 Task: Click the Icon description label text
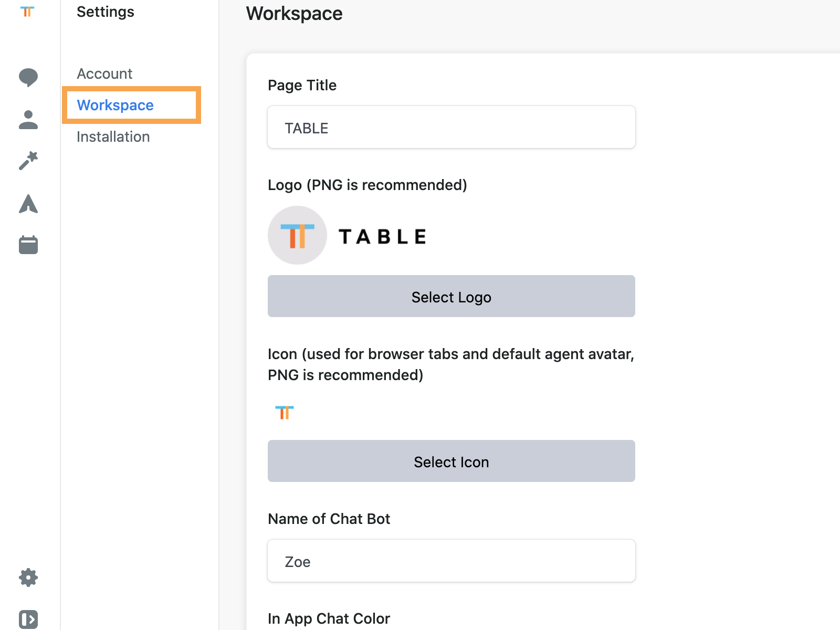coord(451,364)
